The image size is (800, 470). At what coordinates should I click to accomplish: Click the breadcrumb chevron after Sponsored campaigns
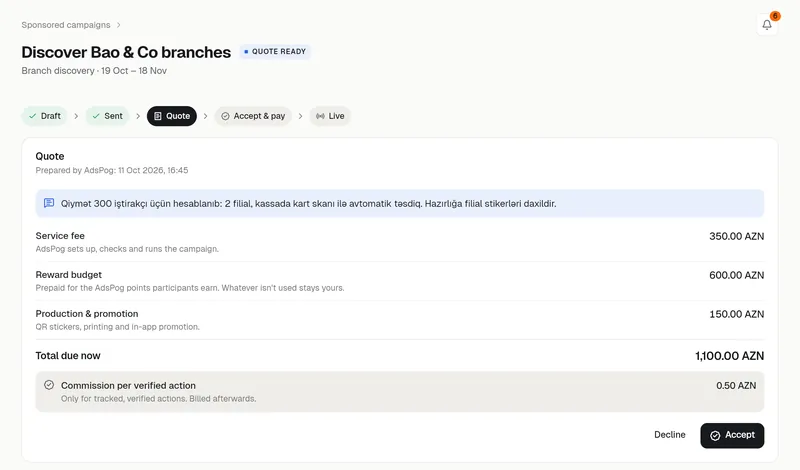[x=118, y=25]
